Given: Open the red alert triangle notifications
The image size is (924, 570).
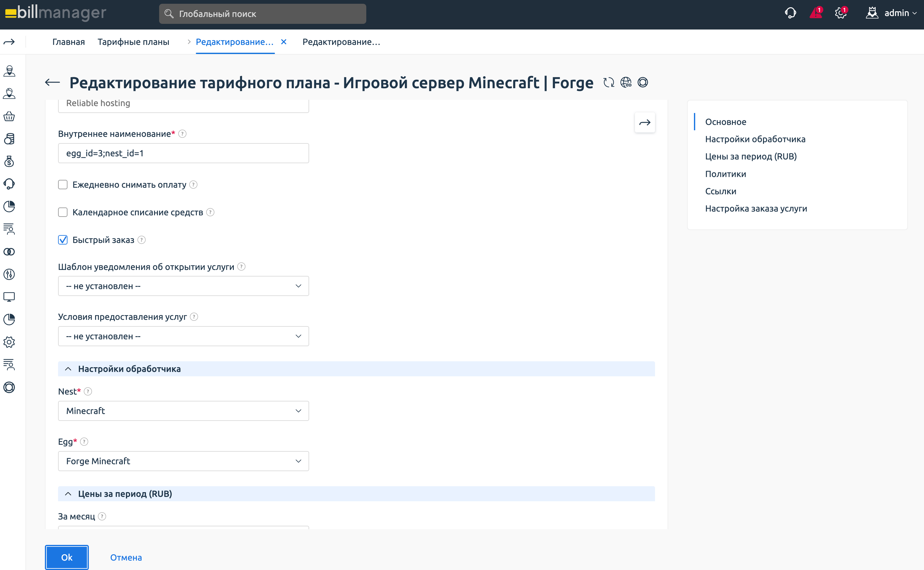Looking at the screenshot, I should (x=816, y=13).
